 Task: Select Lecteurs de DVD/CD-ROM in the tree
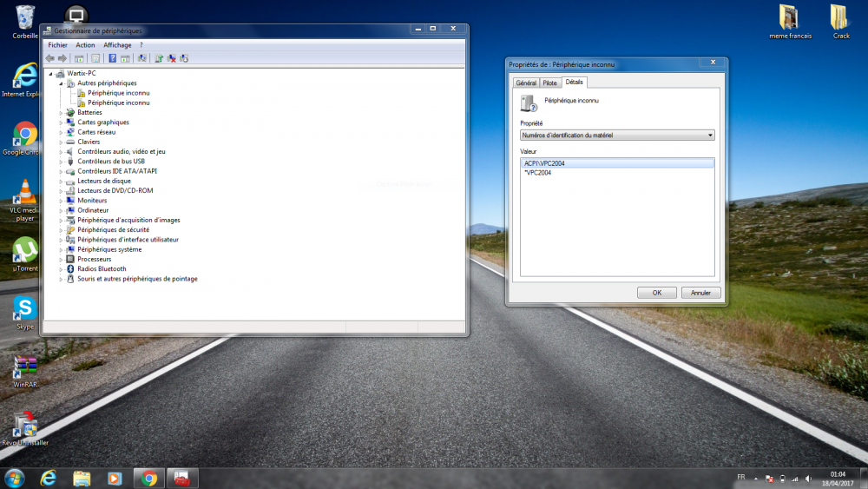click(115, 190)
